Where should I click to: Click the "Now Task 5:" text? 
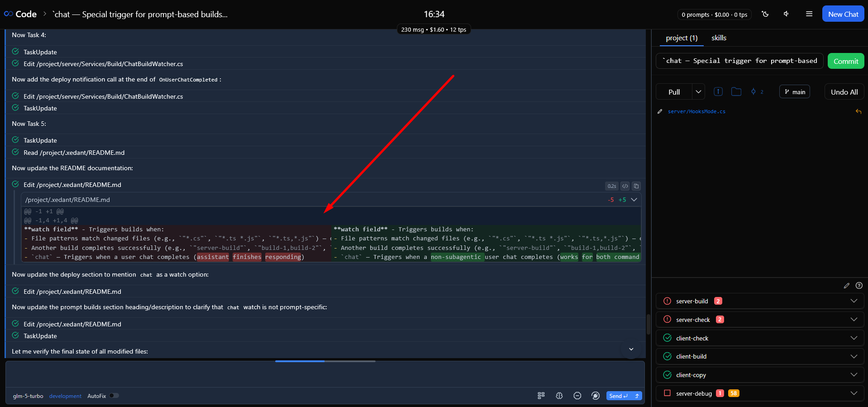[29, 124]
